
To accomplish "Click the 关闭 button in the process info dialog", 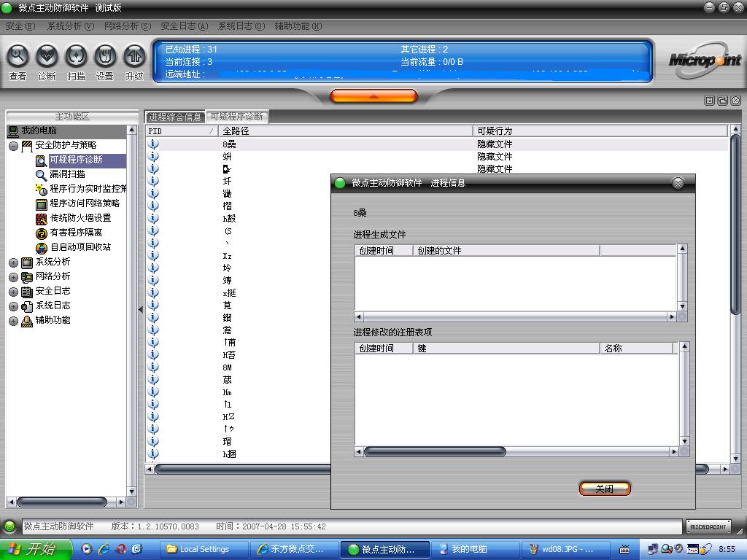I will pos(605,489).
